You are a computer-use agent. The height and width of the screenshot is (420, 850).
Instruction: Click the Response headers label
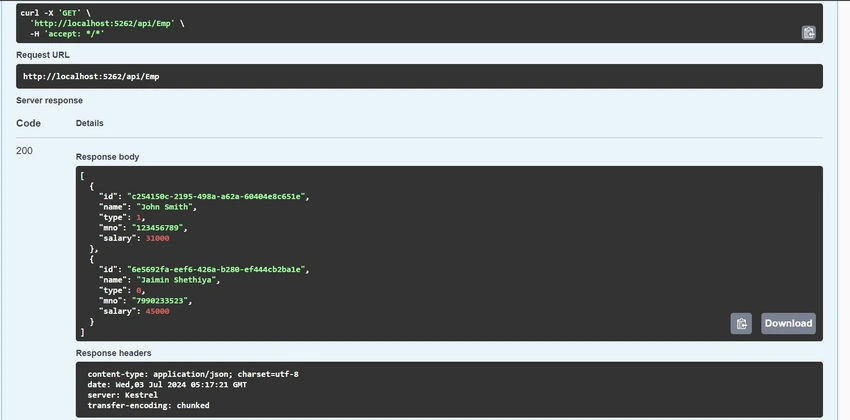(x=113, y=353)
